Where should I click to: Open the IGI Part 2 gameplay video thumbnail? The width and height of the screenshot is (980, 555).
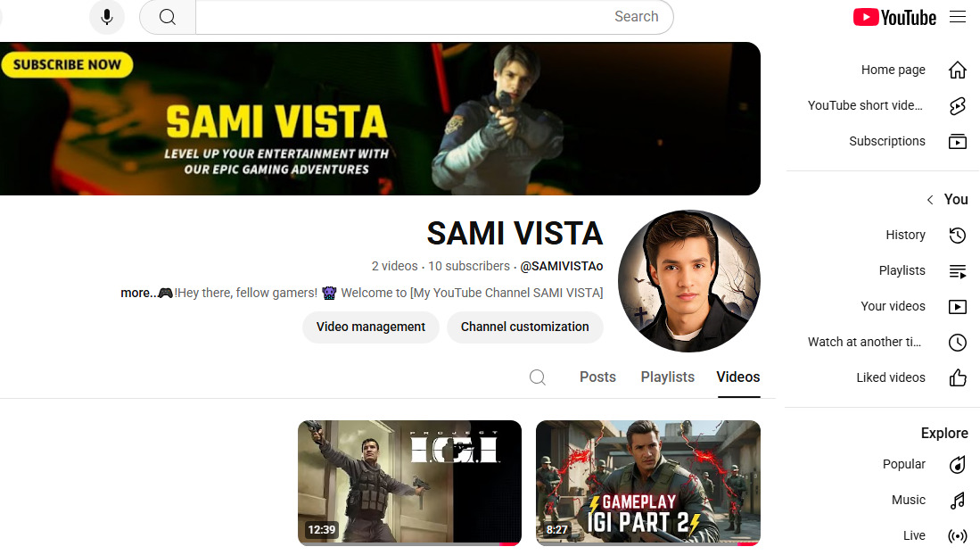(648, 483)
